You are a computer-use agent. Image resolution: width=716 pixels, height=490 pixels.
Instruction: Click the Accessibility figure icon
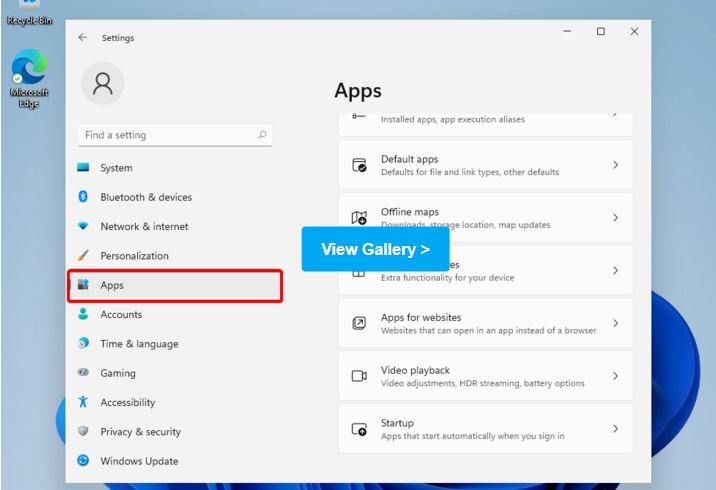pos(83,401)
